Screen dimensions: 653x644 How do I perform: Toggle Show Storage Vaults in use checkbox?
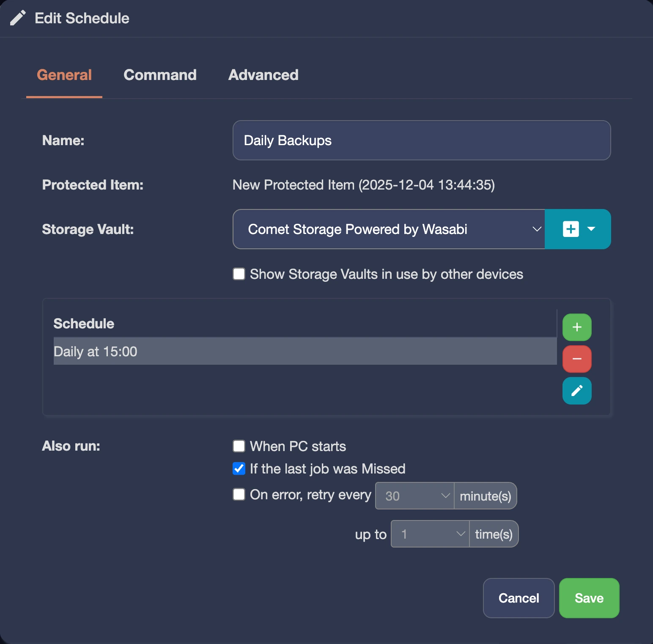pos(239,274)
